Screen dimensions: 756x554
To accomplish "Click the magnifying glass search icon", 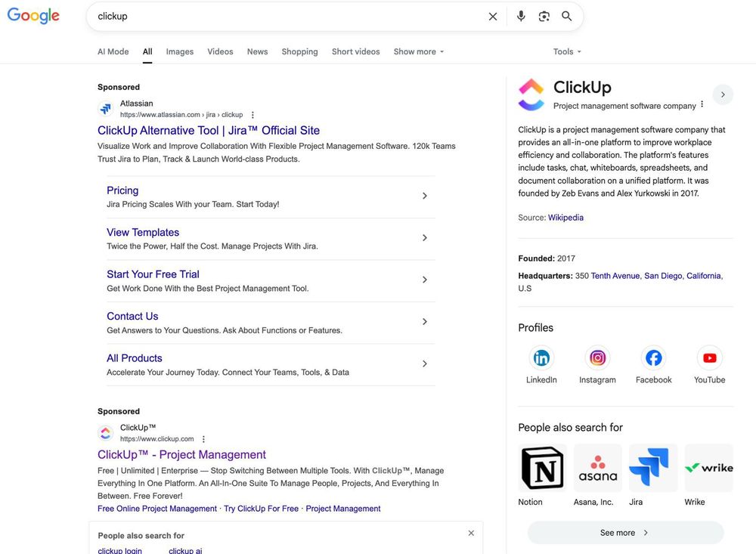I will click(567, 17).
